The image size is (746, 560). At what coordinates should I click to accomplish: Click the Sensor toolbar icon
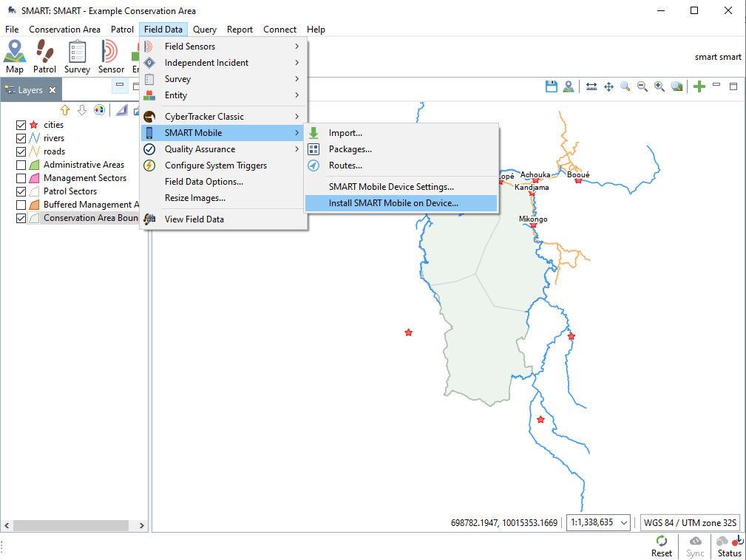click(111, 56)
